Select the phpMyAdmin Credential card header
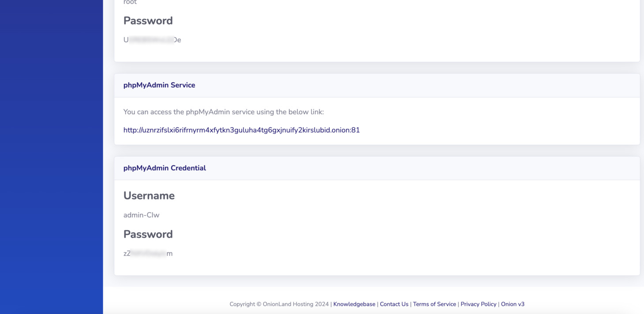644x314 pixels. point(377,168)
